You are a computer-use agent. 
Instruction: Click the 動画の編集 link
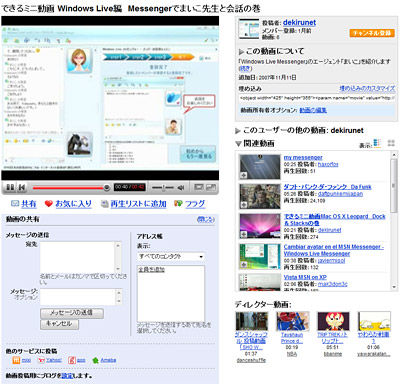click(313, 110)
